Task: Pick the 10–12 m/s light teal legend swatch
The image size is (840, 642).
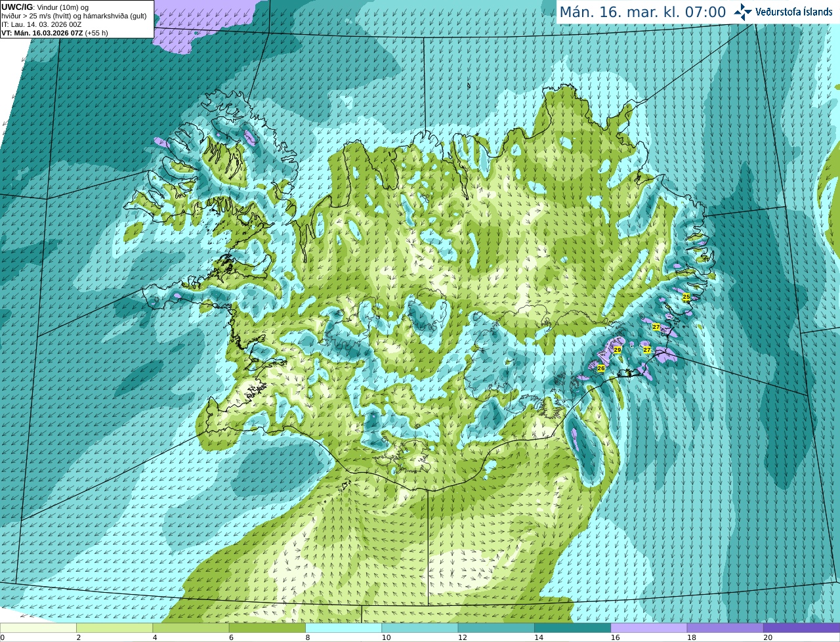Action: pyautogui.click(x=420, y=628)
